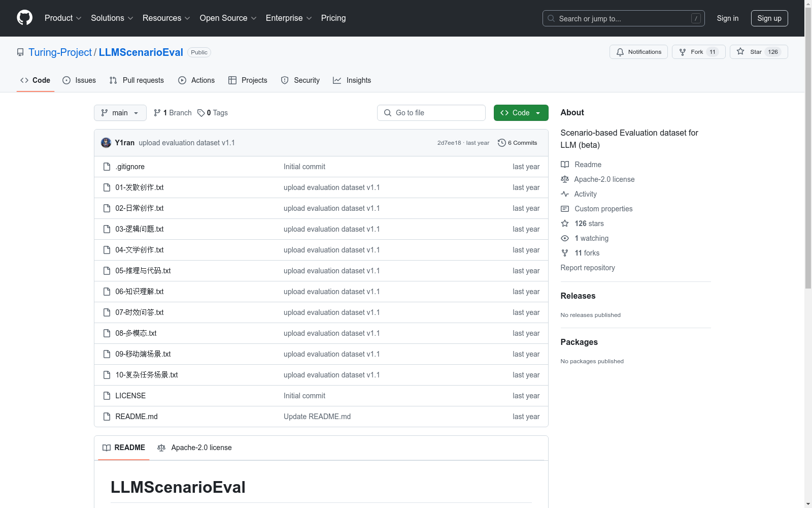Open the LLMScenarioEval repository link
The height and width of the screenshot is (508, 812).
(x=141, y=52)
